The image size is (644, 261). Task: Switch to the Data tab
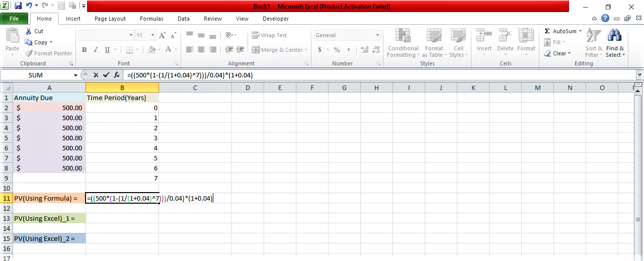click(x=184, y=19)
